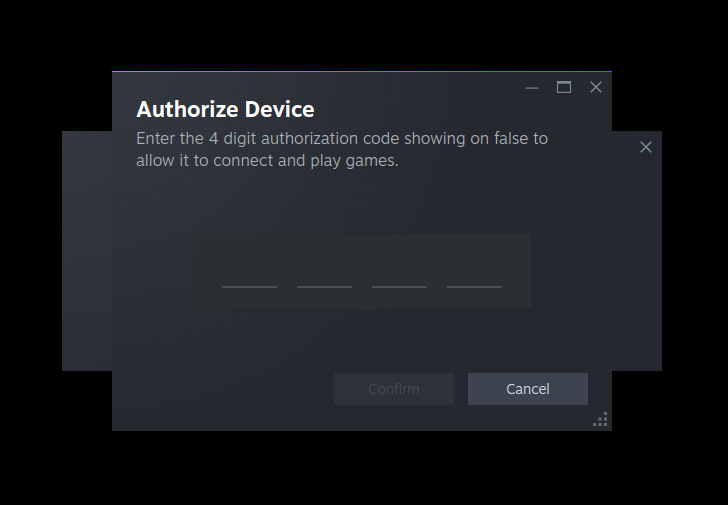Activate the fourth code digit slot
The height and width of the screenshot is (505, 728).
[474, 274]
